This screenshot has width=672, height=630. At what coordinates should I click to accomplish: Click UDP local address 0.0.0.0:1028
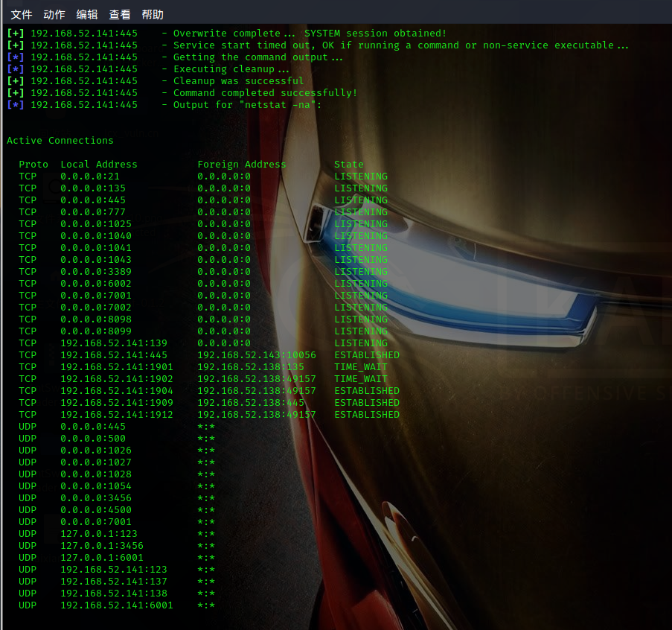(96, 474)
